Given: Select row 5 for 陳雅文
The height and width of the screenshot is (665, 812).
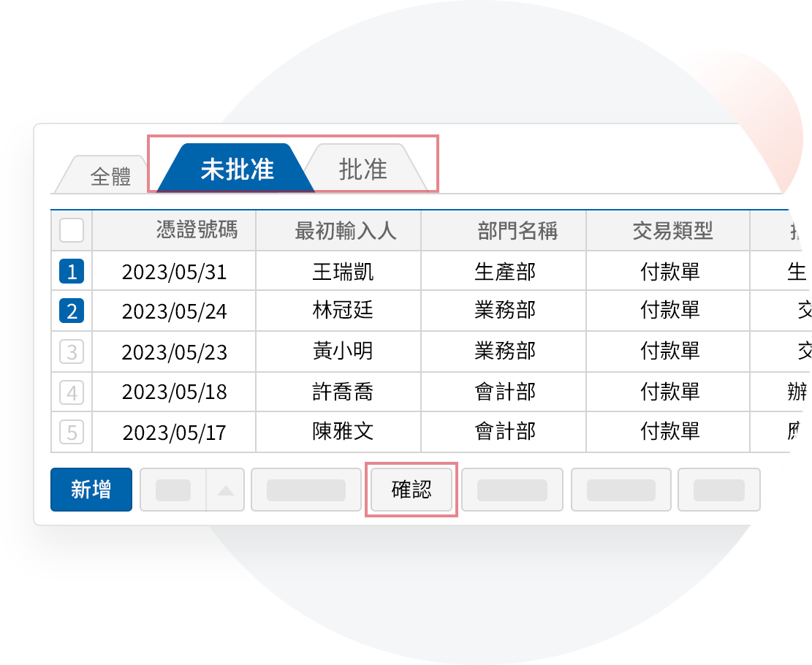Looking at the screenshot, I should (71, 432).
